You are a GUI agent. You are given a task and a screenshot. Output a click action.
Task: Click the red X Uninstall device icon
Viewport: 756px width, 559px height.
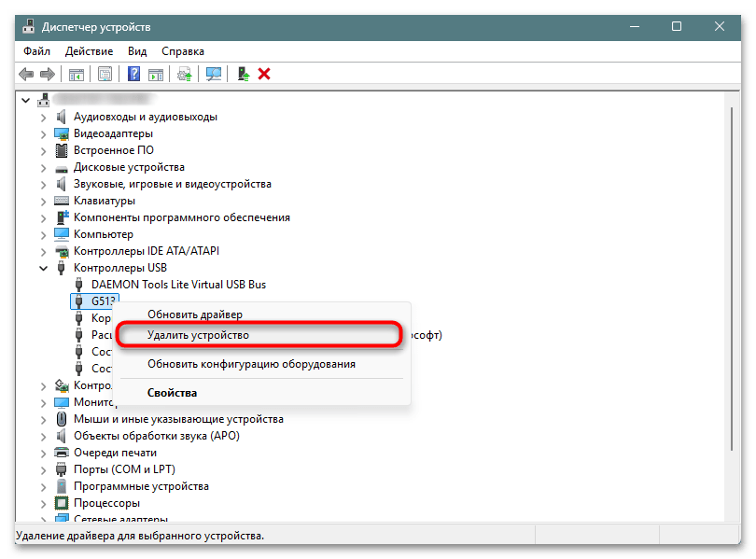(x=264, y=75)
